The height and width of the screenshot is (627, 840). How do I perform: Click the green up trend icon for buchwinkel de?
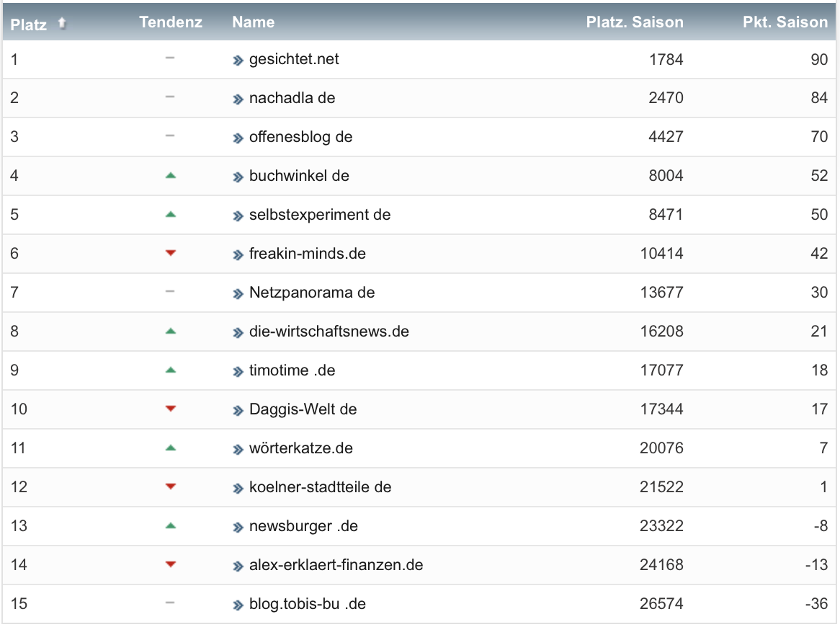coord(170,175)
